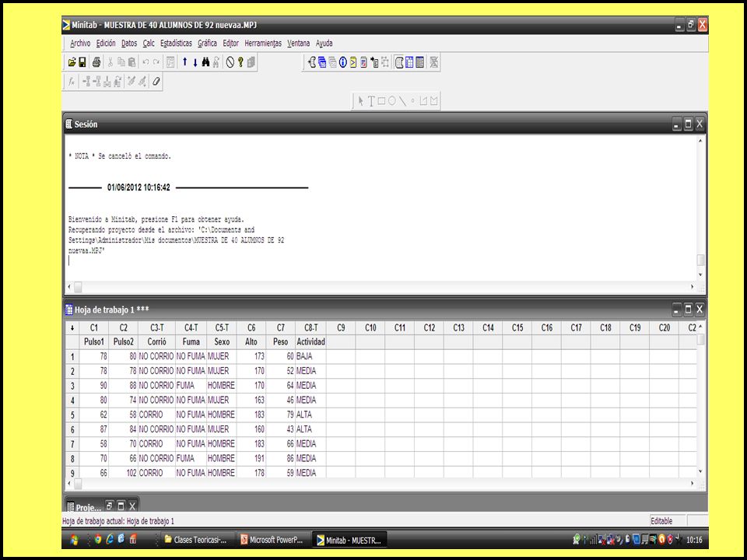Select column header C12

[x=430, y=327]
